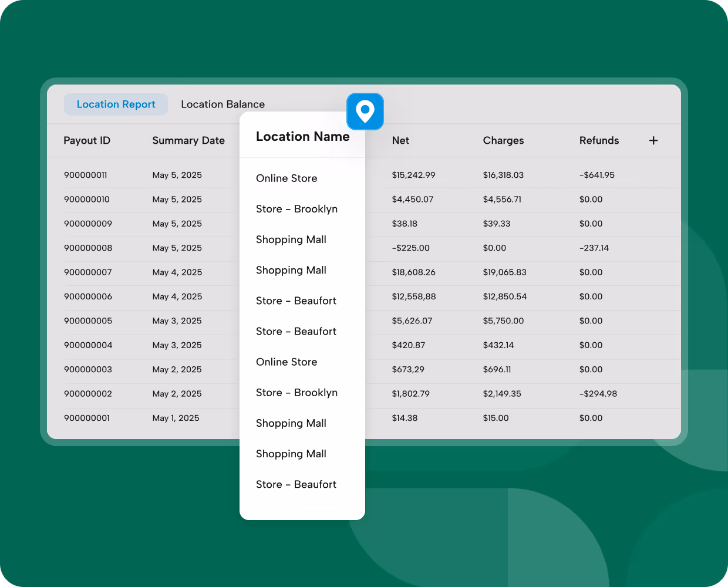The image size is (728, 587).
Task: Click net amount $15,242.99
Action: click(x=413, y=175)
